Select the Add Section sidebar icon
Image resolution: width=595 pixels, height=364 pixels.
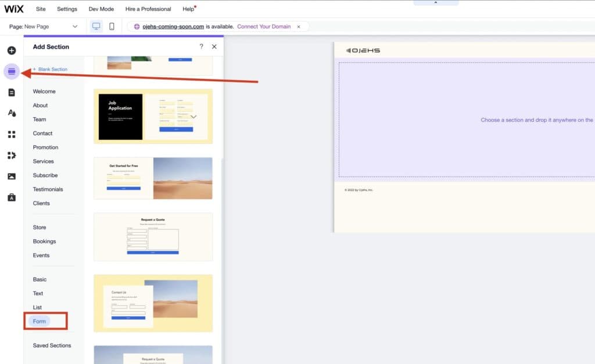tap(12, 71)
